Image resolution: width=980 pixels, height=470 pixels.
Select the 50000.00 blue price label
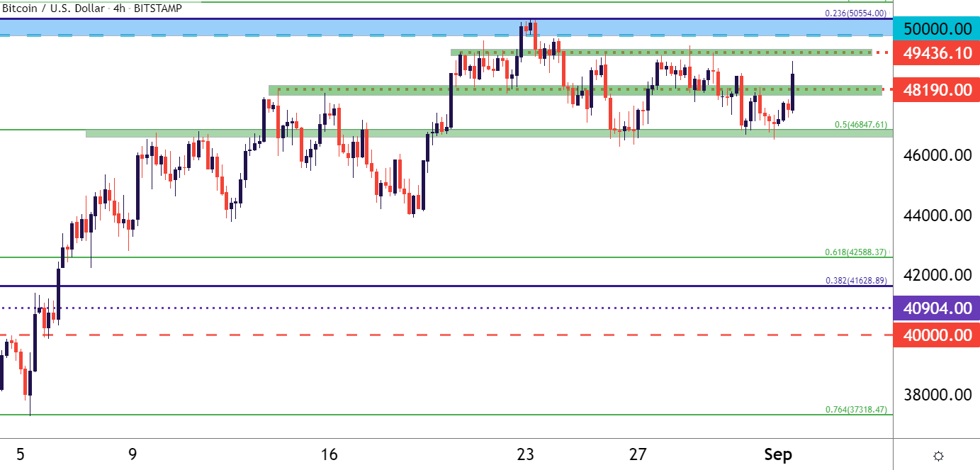(937, 29)
